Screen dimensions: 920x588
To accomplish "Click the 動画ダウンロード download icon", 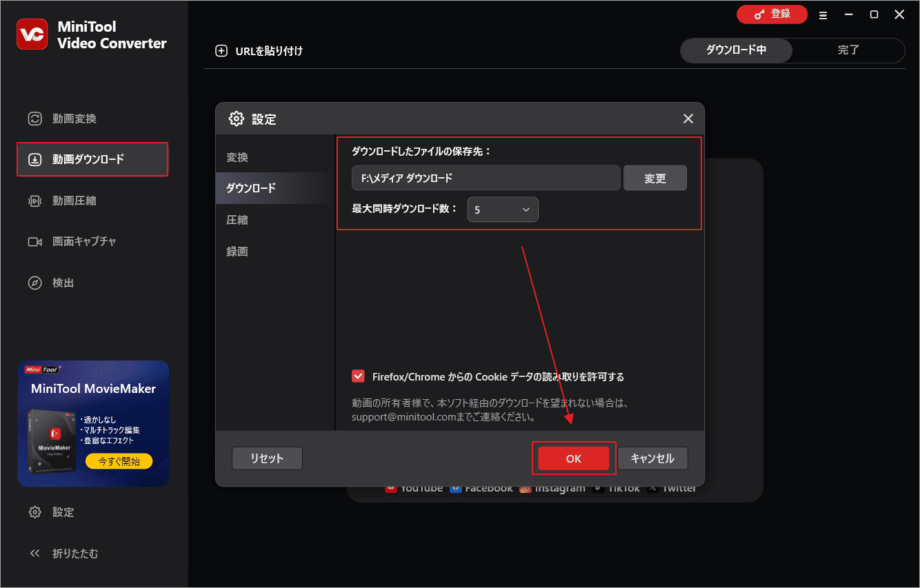I will 34,160.
